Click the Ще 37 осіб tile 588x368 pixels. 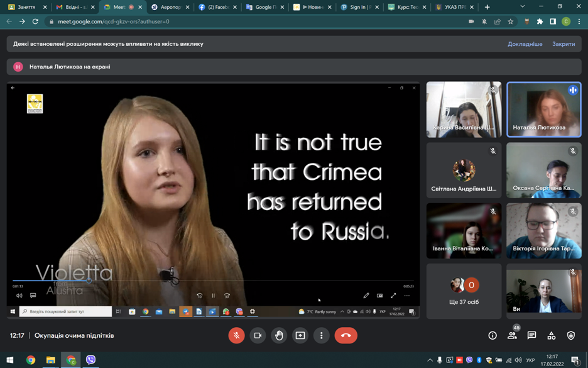pyautogui.click(x=464, y=291)
